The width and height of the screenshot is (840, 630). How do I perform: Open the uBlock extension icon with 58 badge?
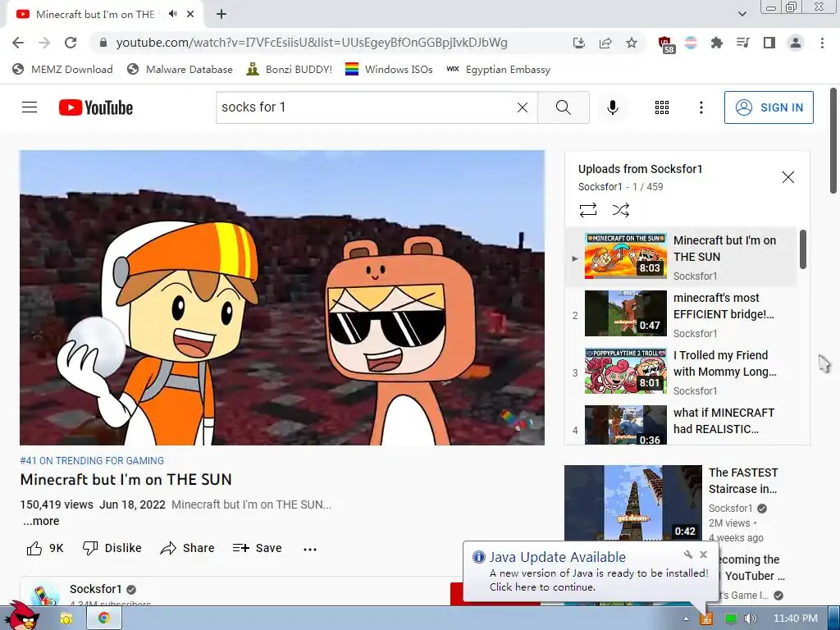tap(665, 44)
